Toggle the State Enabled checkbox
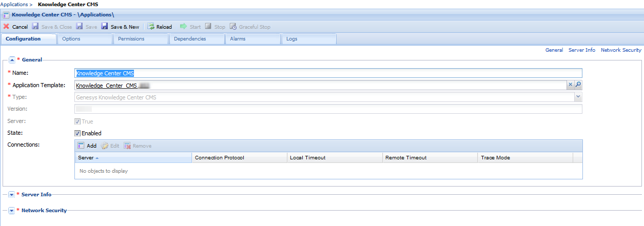The width and height of the screenshot is (644, 226). tap(78, 133)
